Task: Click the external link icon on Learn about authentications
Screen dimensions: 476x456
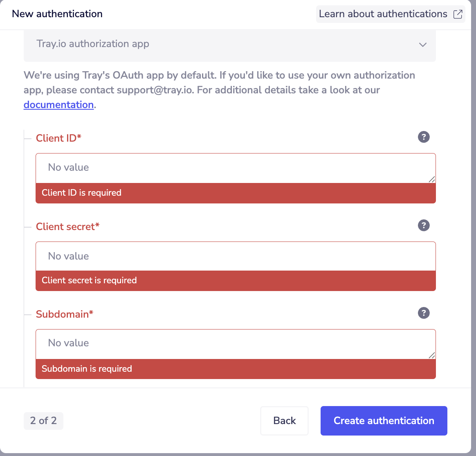Action: 458,14
